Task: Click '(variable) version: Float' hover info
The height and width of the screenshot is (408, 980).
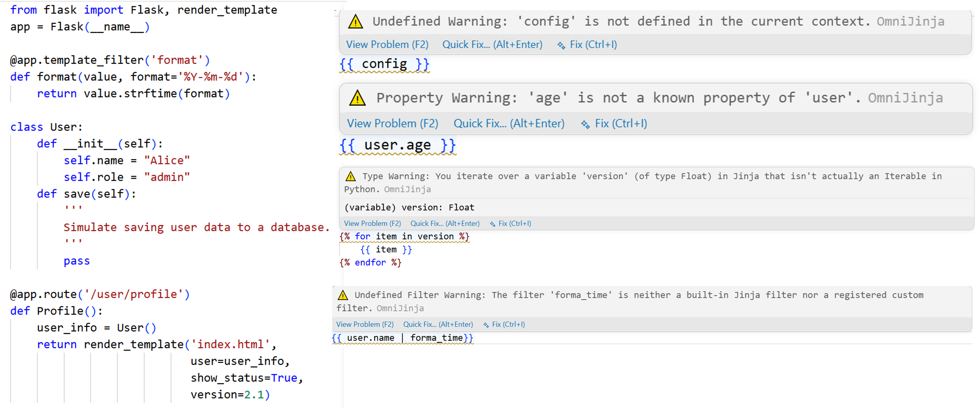Action: (x=409, y=207)
